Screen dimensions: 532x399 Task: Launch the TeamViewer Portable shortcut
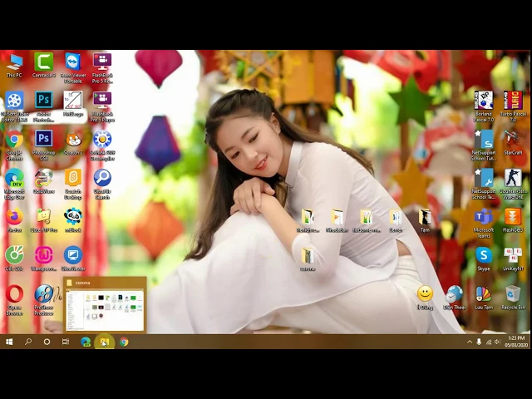click(x=73, y=63)
